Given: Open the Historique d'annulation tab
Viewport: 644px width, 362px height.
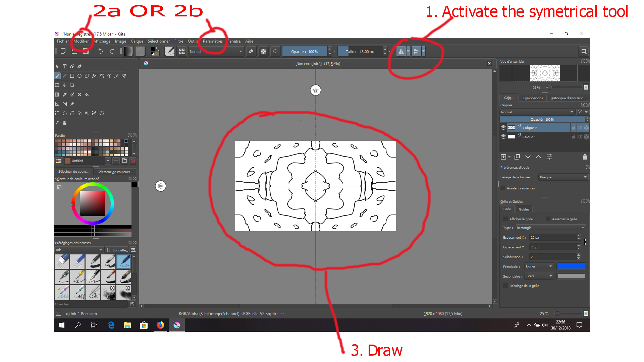Looking at the screenshot, I should click(x=568, y=98).
